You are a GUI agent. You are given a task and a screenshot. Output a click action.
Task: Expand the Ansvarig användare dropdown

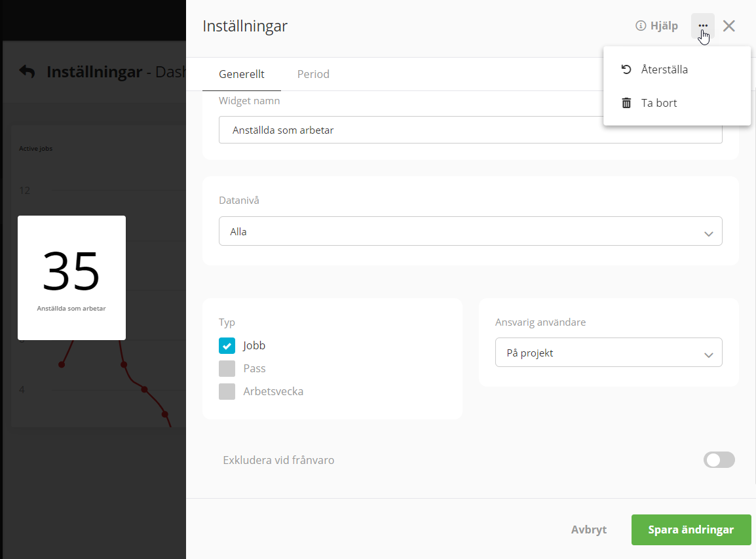point(608,353)
